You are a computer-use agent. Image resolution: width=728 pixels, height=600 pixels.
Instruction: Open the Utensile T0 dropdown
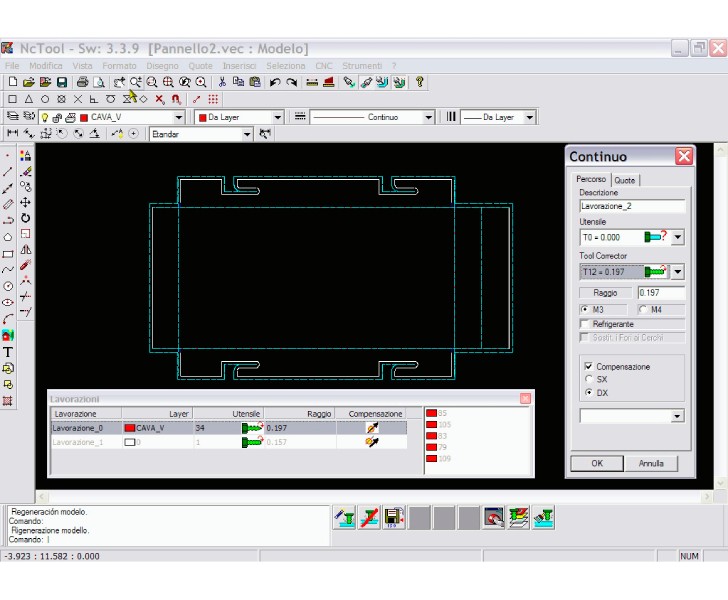point(677,238)
